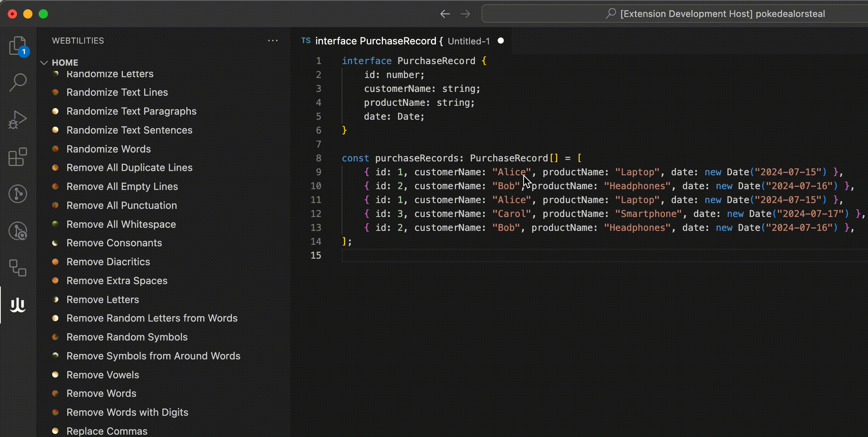Click the Untitled-1 file tab
This screenshot has width=868, height=437.
pos(468,41)
